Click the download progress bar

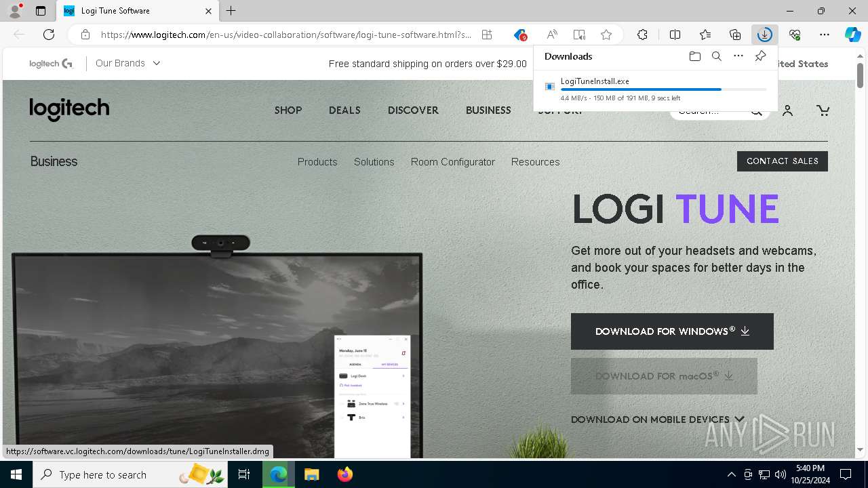click(x=664, y=89)
